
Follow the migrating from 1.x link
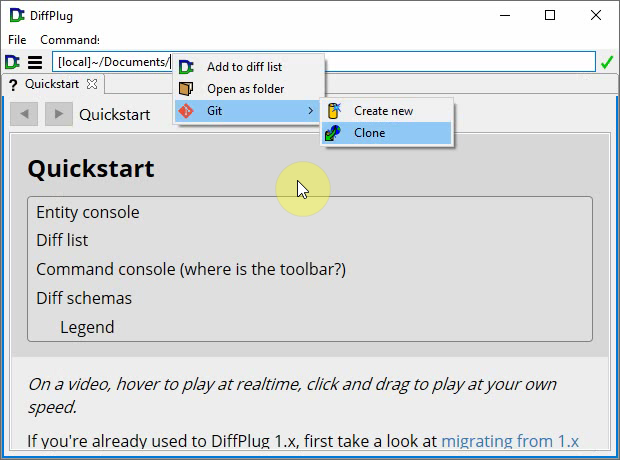click(510, 440)
